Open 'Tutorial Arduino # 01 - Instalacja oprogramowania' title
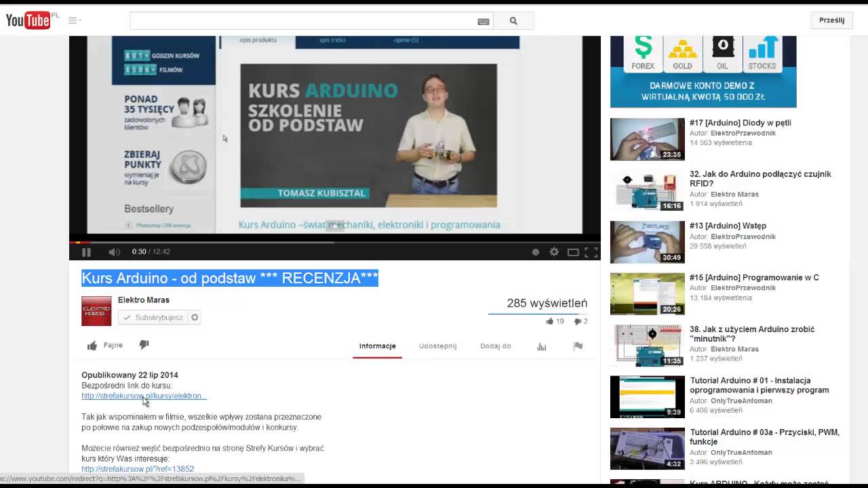Image resolution: width=868 pixels, height=488 pixels. click(759, 385)
